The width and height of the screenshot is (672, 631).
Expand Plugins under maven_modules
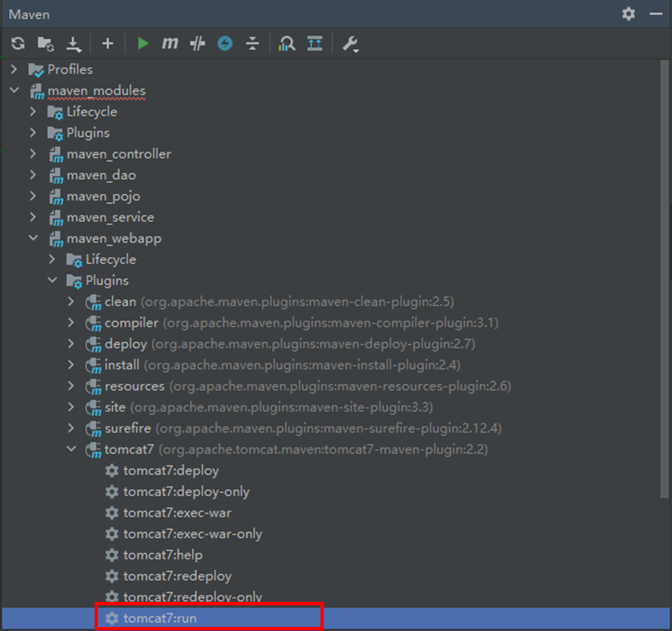point(33,132)
